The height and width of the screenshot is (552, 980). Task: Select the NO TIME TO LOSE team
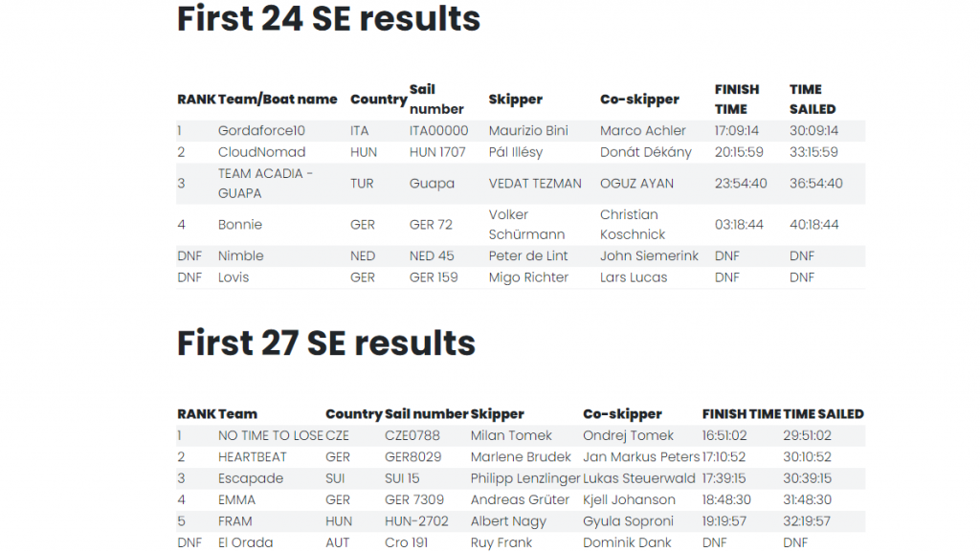[271, 435]
